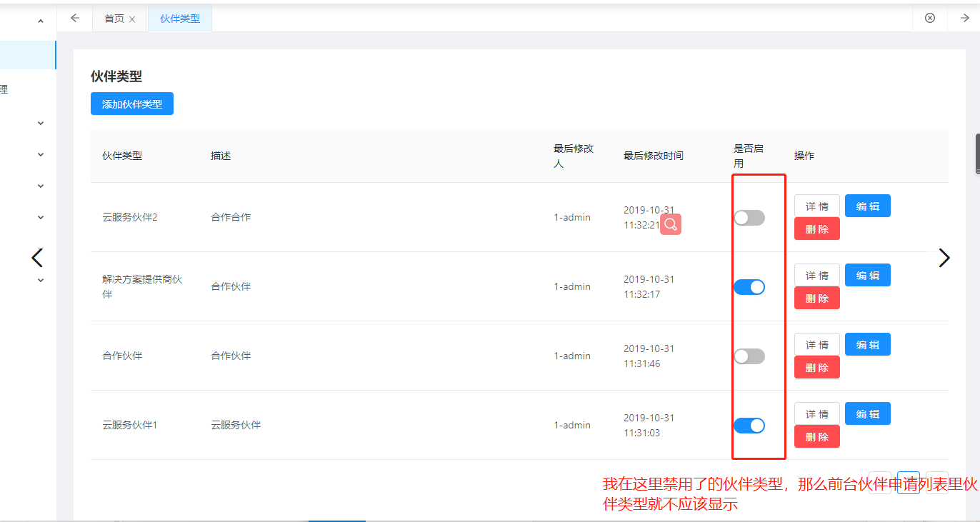Enable the 合作伙伴 row switch
This screenshot has width=980, height=522.
click(x=749, y=356)
